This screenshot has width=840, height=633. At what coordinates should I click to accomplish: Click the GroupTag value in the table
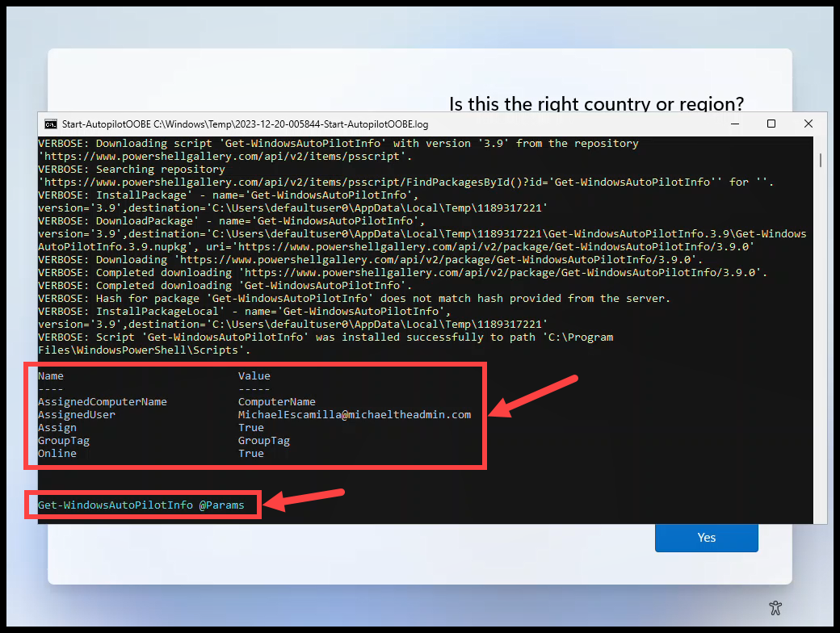tap(263, 441)
